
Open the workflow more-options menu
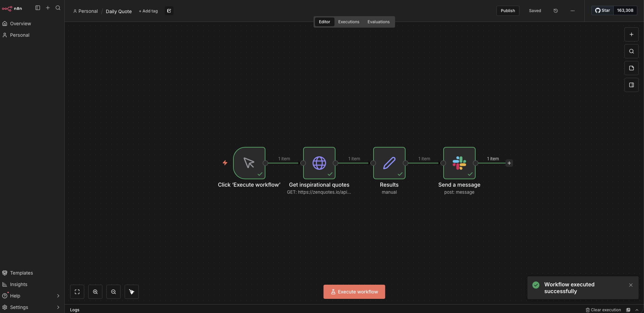coord(573,11)
